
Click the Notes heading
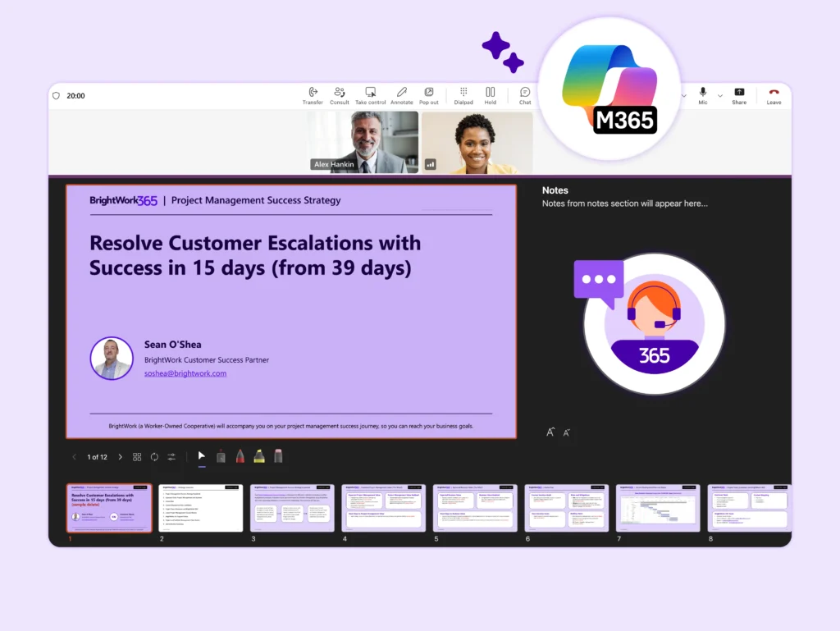(555, 190)
